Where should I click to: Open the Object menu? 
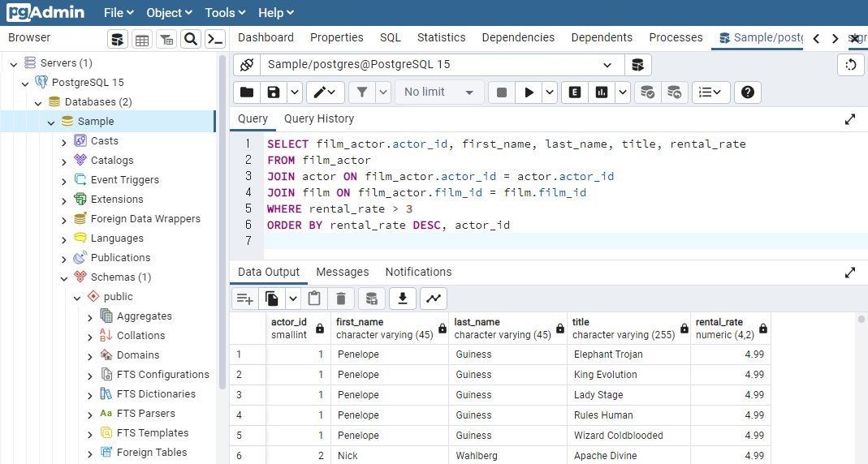pos(169,13)
